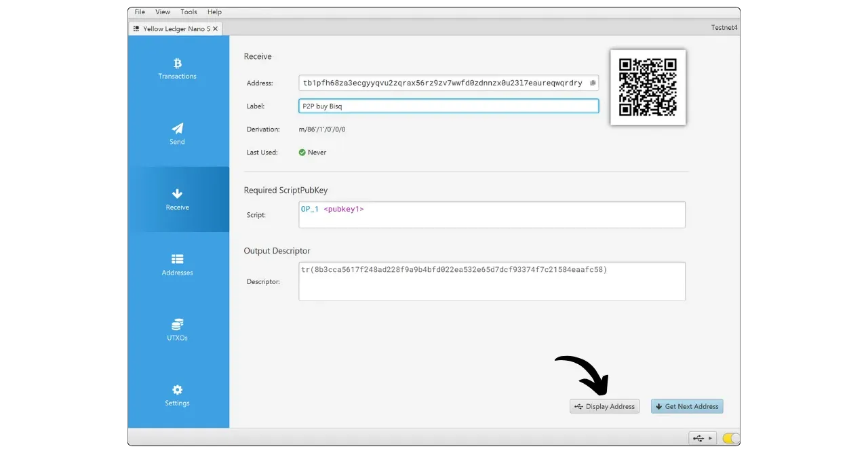Open the View menu

[163, 12]
